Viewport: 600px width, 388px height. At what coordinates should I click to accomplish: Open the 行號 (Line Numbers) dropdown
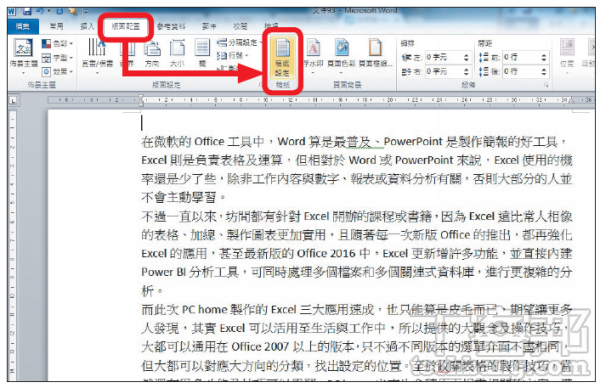[x=233, y=56]
